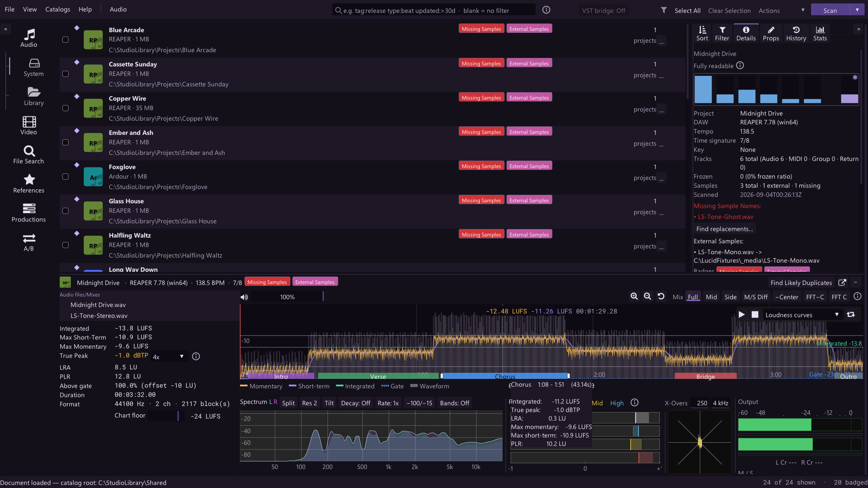Tick the Copper Wire checkbox
This screenshot has width=868, height=488.
point(65,108)
